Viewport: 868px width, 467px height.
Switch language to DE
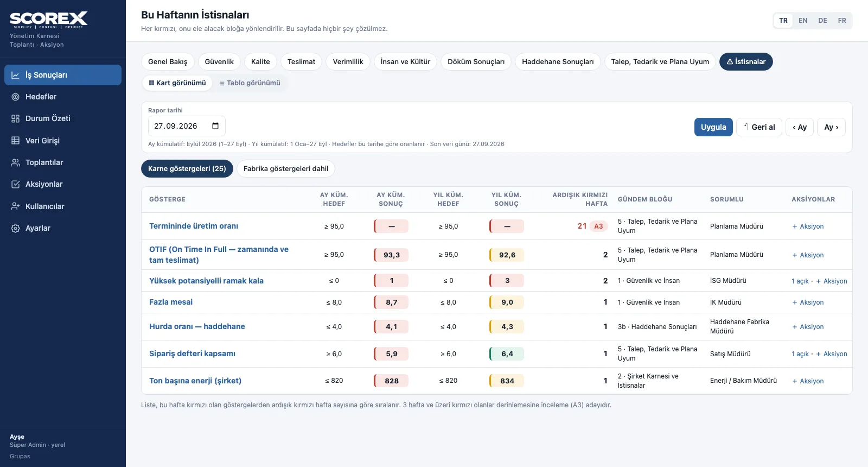[823, 21]
